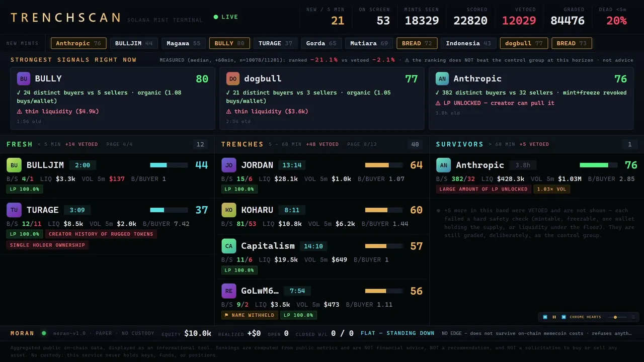
Task: Select the JORDAN token name in Trenches
Action: (257, 165)
